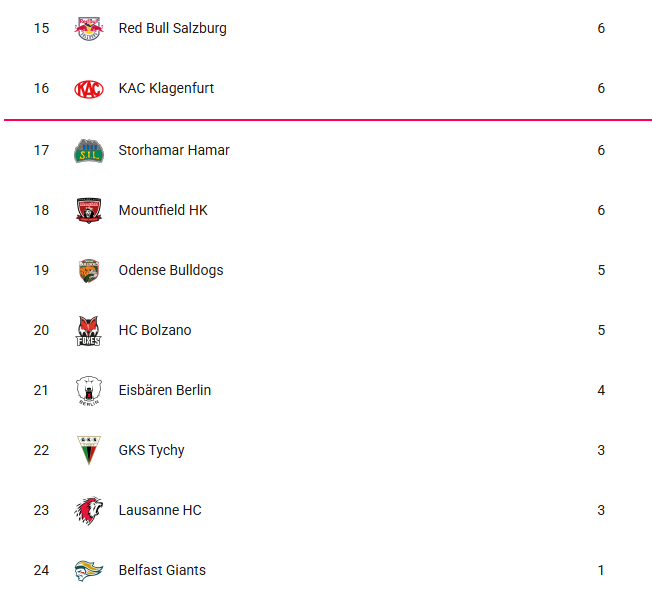This screenshot has width=652, height=592.
Task: Open the Red Bull Salzburg team link
Action: [x=172, y=28]
